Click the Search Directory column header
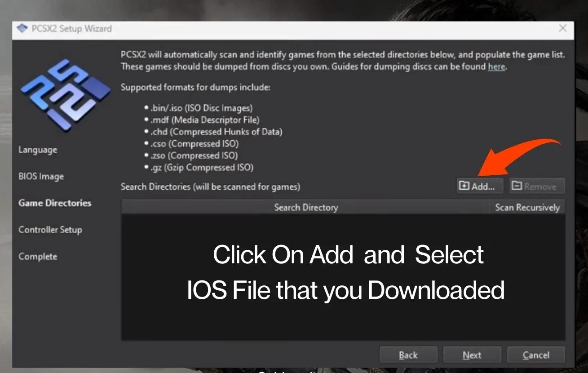Image resolution: width=588 pixels, height=373 pixels. click(x=305, y=207)
